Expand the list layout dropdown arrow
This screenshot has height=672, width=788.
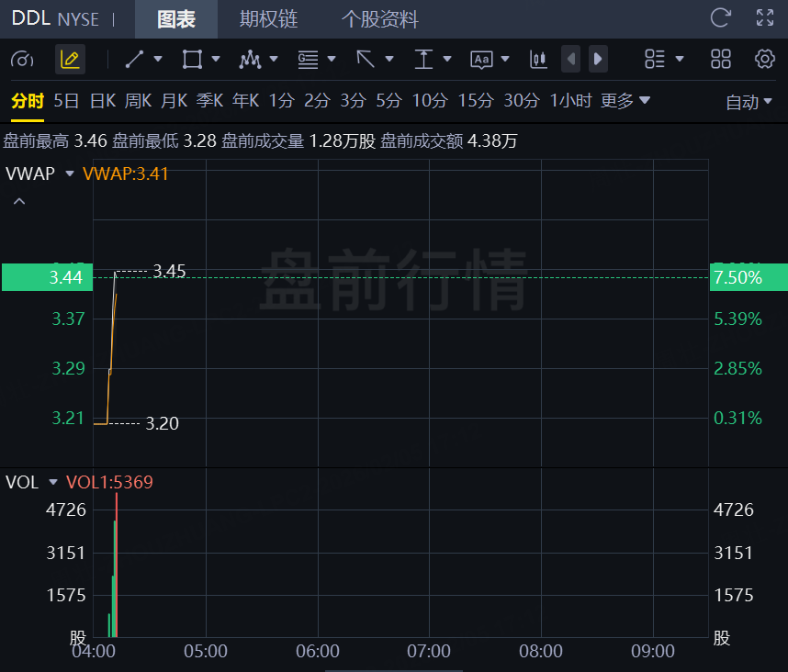680,60
